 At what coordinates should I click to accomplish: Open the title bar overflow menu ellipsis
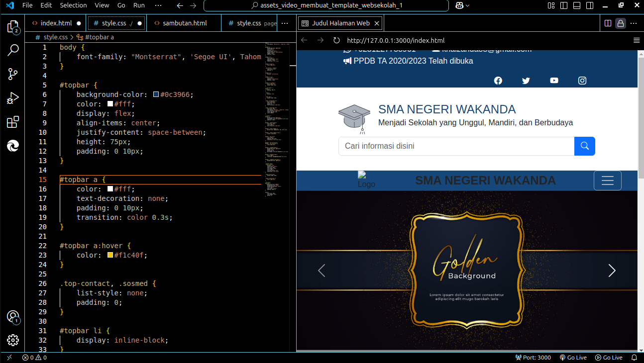[158, 5]
